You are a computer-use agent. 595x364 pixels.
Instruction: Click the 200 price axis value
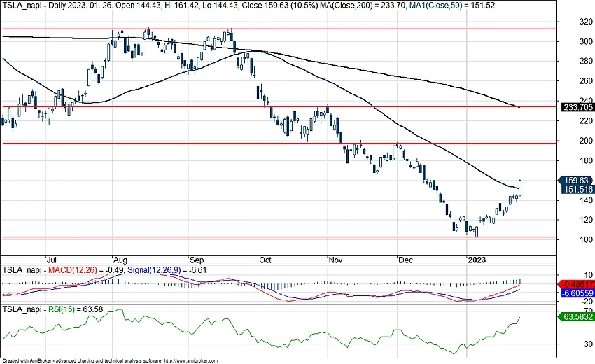tap(586, 141)
